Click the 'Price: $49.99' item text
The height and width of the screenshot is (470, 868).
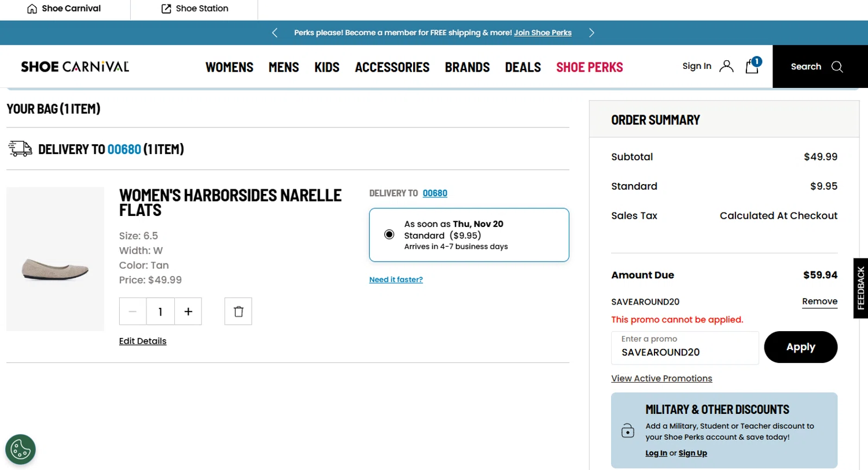150,280
